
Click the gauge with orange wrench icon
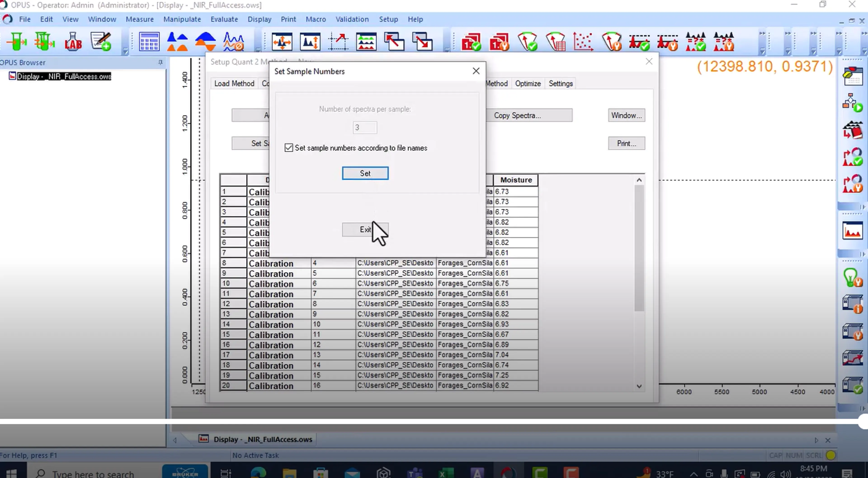[612, 42]
